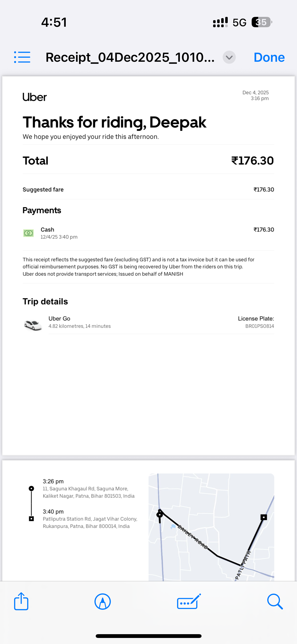Tap the drop-off address at 3:40 pm
Viewport: 297px width, 644px height.
[x=90, y=522]
